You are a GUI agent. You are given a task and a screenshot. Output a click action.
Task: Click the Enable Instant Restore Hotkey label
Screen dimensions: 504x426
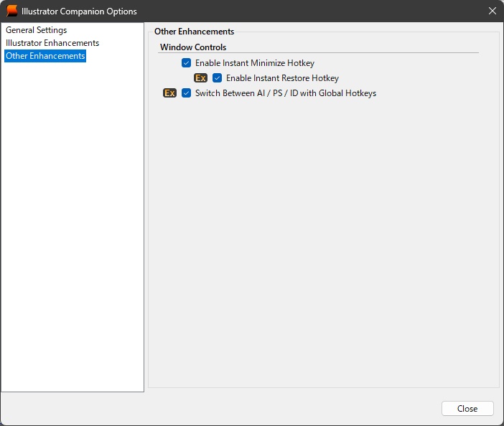point(283,78)
